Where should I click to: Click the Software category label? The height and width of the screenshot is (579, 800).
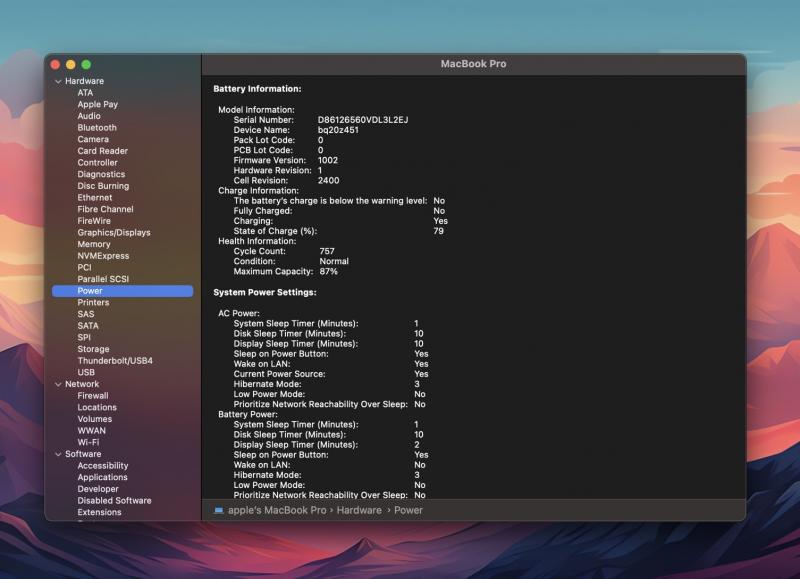point(83,454)
